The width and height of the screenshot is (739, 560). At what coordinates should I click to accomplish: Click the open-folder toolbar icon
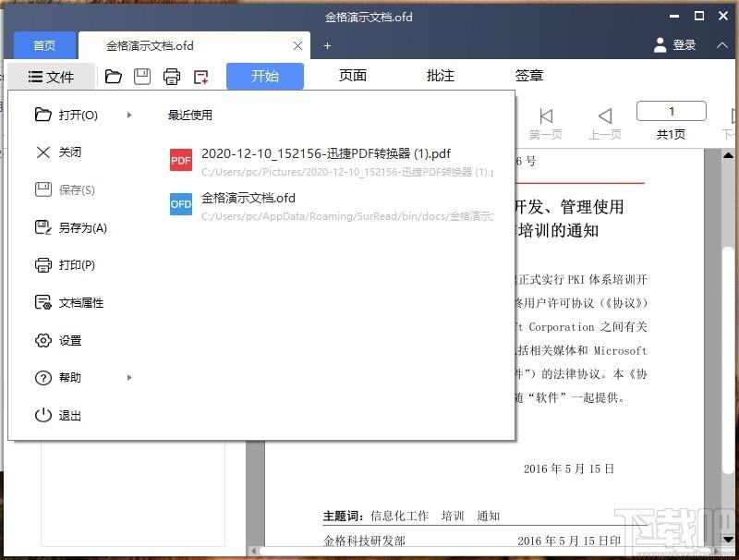point(113,76)
